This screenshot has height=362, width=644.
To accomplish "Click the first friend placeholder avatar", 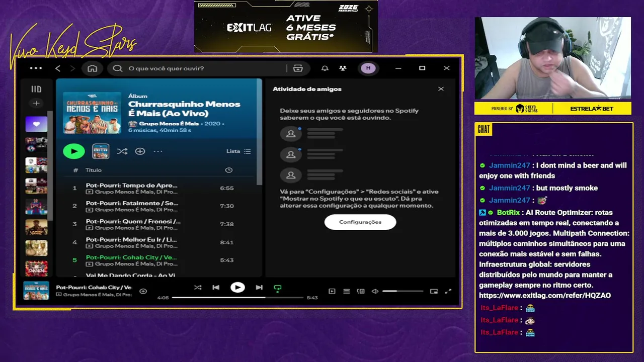I will click(291, 133).
